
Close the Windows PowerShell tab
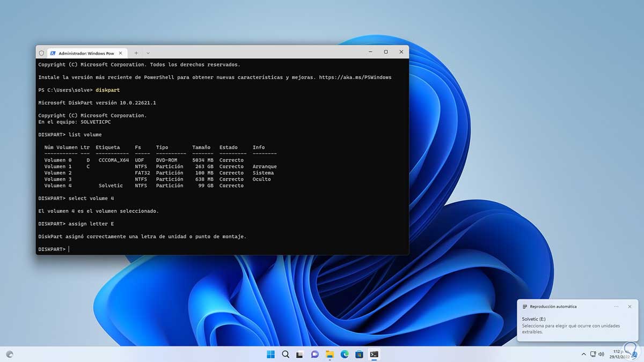(121, 53)
